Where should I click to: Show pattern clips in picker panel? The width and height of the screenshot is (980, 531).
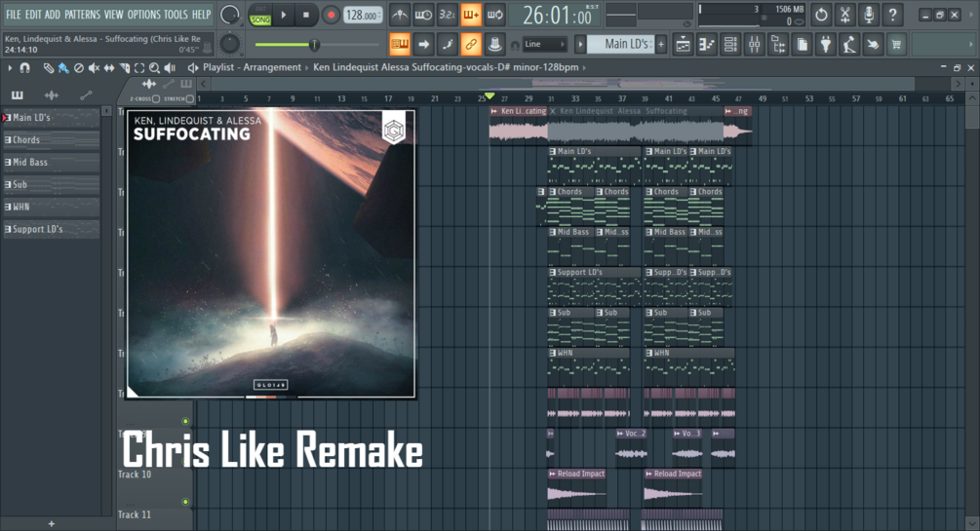[17, 95]
